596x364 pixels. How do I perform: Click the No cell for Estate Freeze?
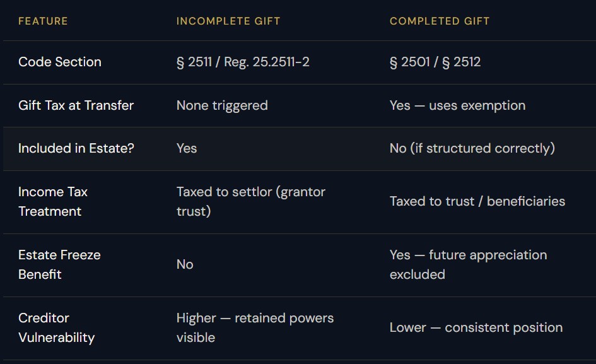coord(185,264)
